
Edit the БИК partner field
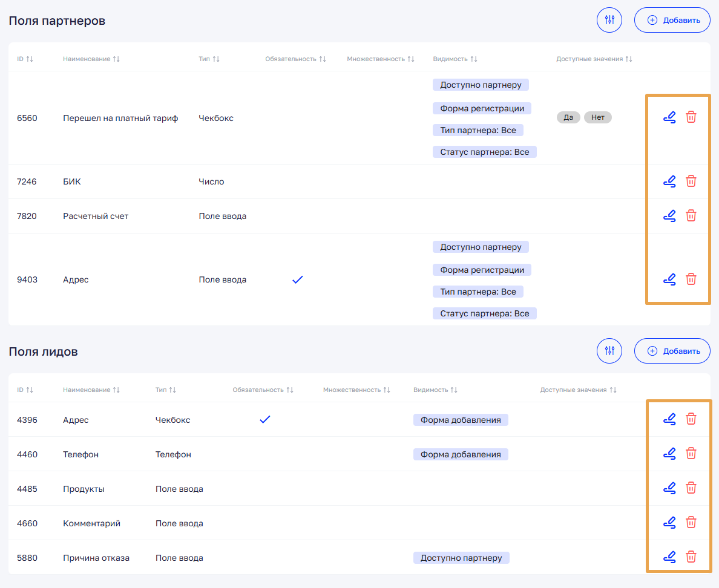pyautogui.click(x=669, y=181)
